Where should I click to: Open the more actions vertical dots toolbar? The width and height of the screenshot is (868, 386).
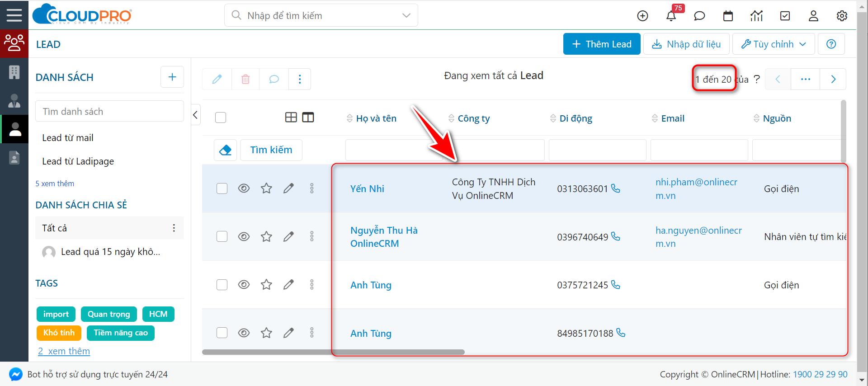coord(300,79)
